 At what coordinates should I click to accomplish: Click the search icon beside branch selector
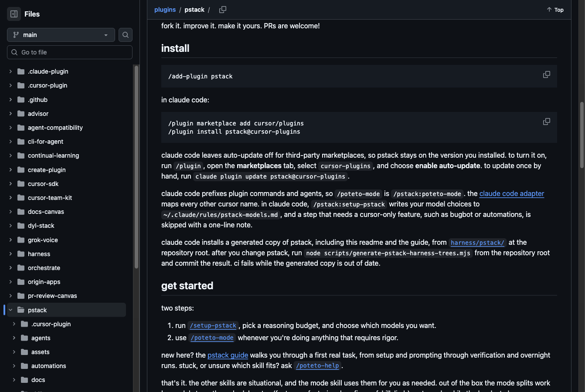pyautogui.click(x=126, y=35)
